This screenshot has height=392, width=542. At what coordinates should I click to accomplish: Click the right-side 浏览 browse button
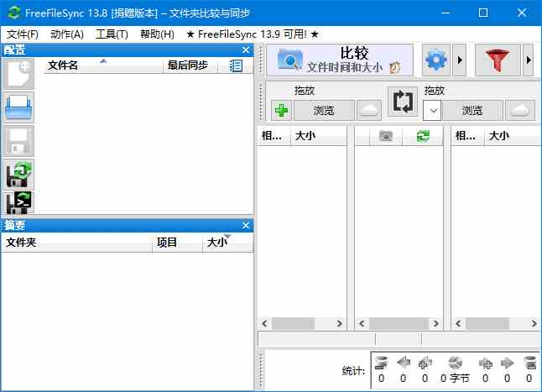pyautogui.click(x=472, y=110)
